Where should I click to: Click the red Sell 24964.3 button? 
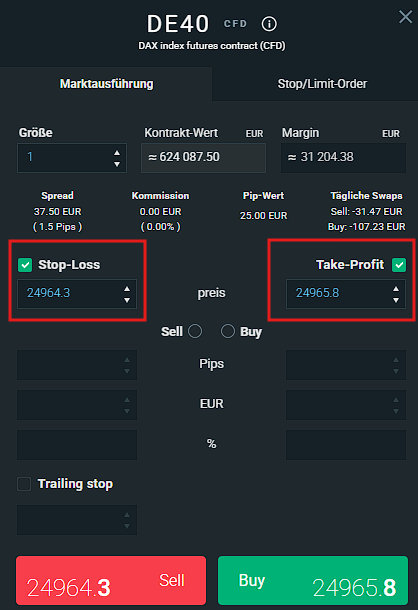(111, 580)
